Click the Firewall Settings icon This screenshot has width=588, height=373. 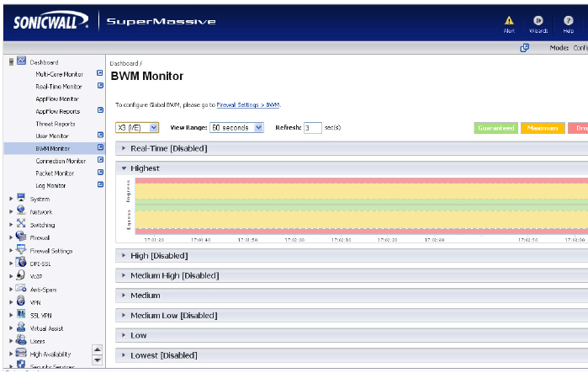21,249
